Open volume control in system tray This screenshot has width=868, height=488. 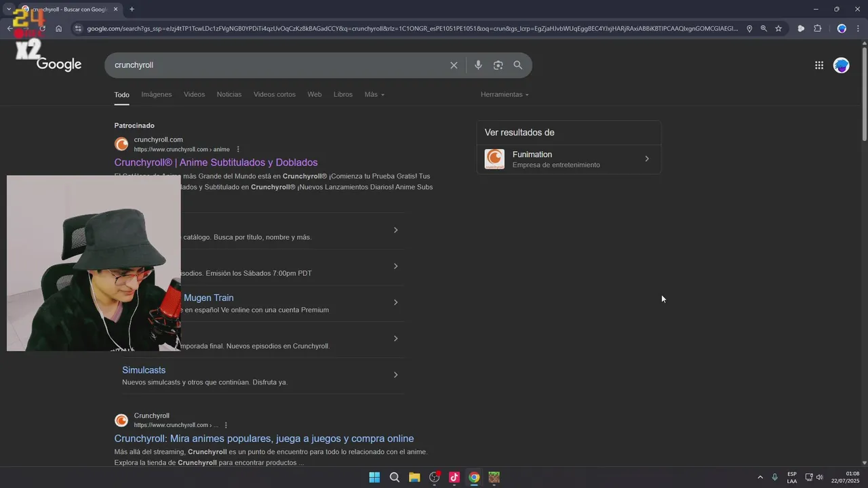pyautogui.click(x=820, y=477)
